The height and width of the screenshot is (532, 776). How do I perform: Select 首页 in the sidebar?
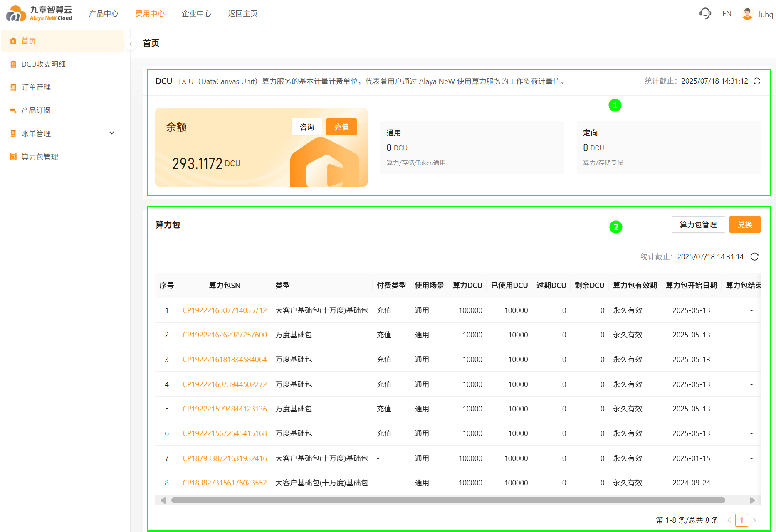click(x=63, y=41)
